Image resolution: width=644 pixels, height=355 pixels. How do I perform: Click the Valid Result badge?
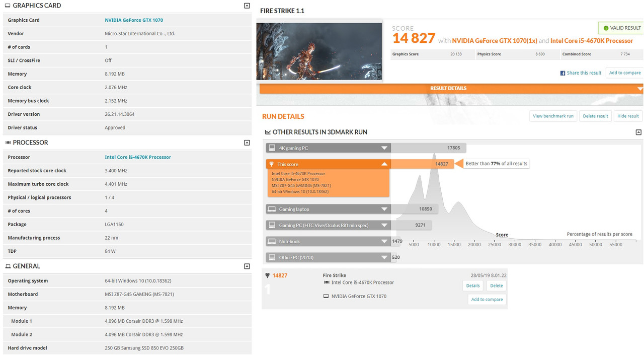(x=621, y=28)
